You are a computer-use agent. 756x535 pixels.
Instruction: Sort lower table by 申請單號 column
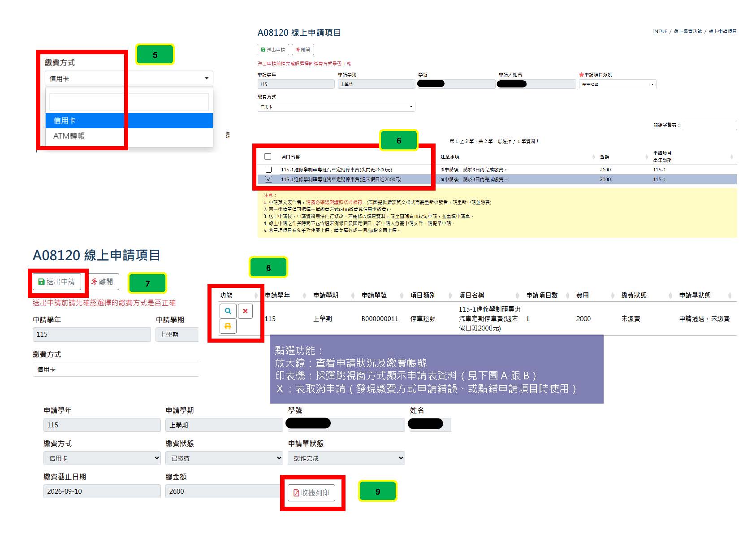pyautogui.click(x=402, y=295)
